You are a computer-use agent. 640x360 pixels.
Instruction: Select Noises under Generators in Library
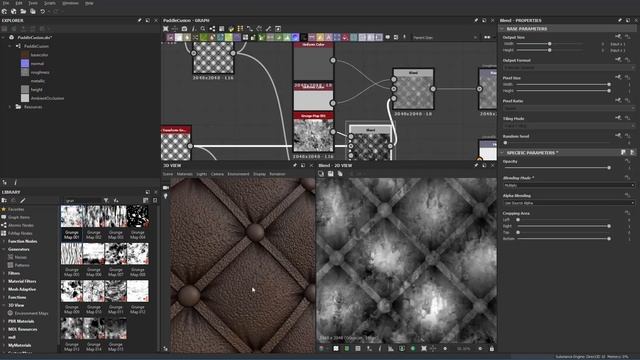21,258
